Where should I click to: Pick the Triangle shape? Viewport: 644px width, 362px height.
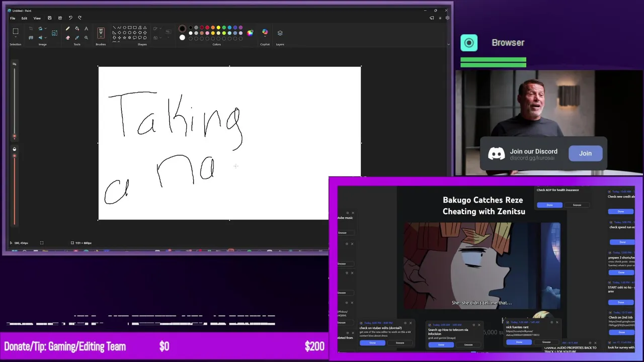(145, 27)
